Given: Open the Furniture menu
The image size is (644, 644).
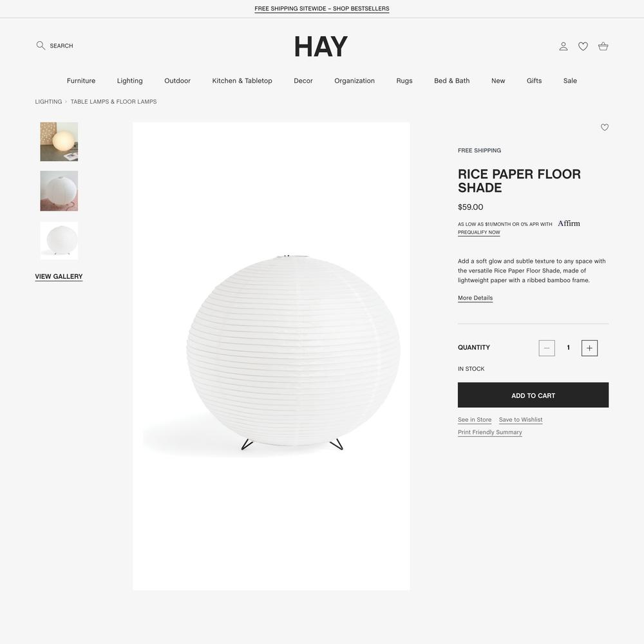Looking at the screenshot, I should pos(81,81).
